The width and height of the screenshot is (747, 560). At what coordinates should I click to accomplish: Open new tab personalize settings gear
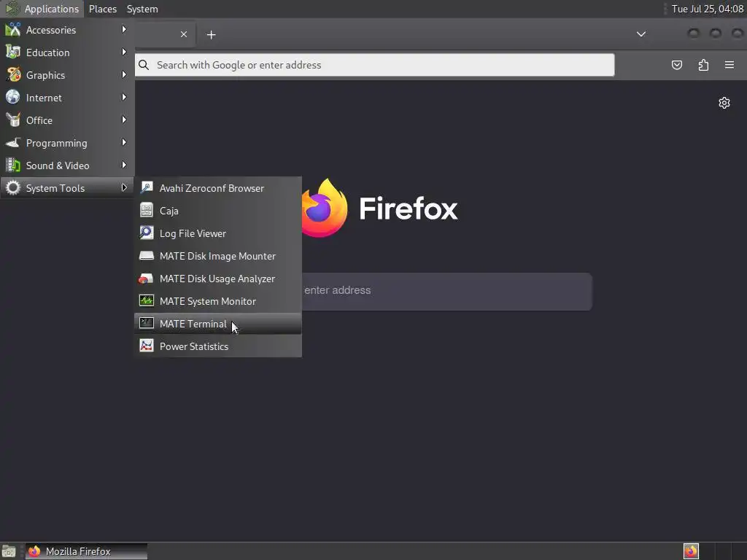point(724,103)
